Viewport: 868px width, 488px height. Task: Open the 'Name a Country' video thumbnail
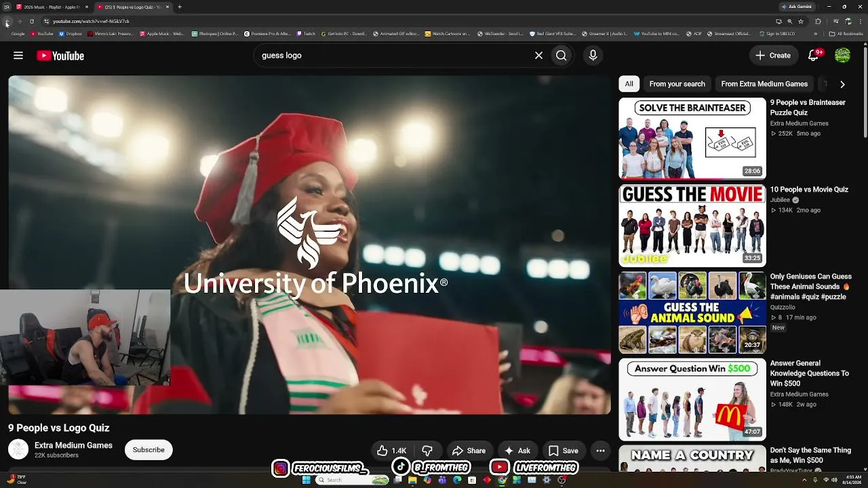point(692,458)
